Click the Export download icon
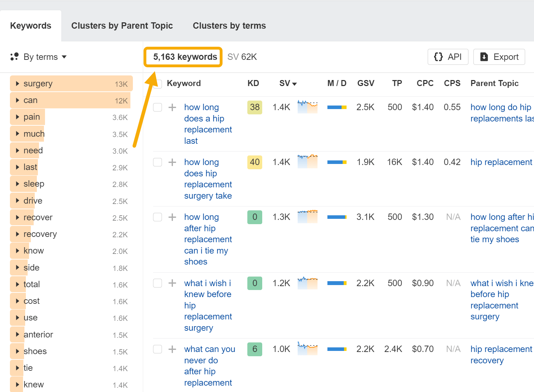 click(484, 57)
